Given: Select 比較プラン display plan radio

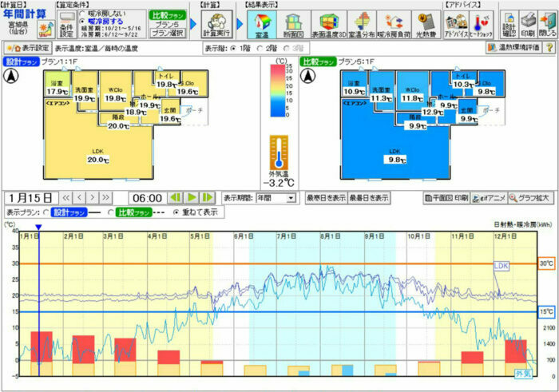Looking at the screenshot, I should (111, 212).
